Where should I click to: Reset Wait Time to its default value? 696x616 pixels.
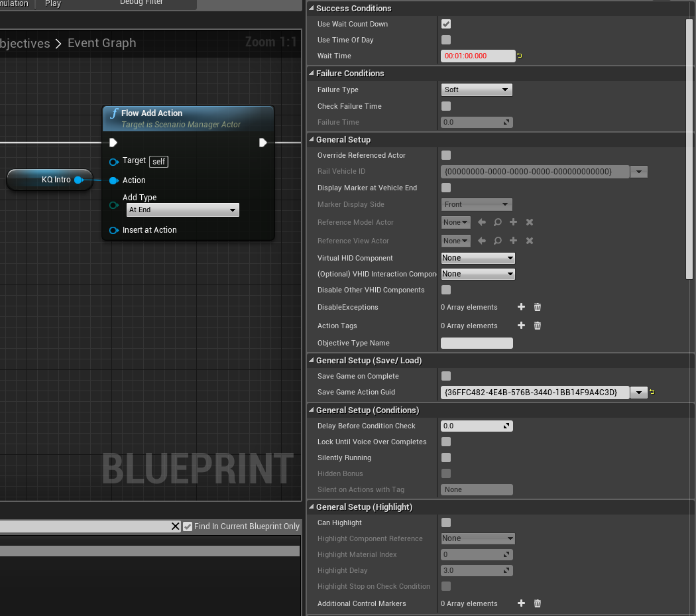click(x=519, y=56)
